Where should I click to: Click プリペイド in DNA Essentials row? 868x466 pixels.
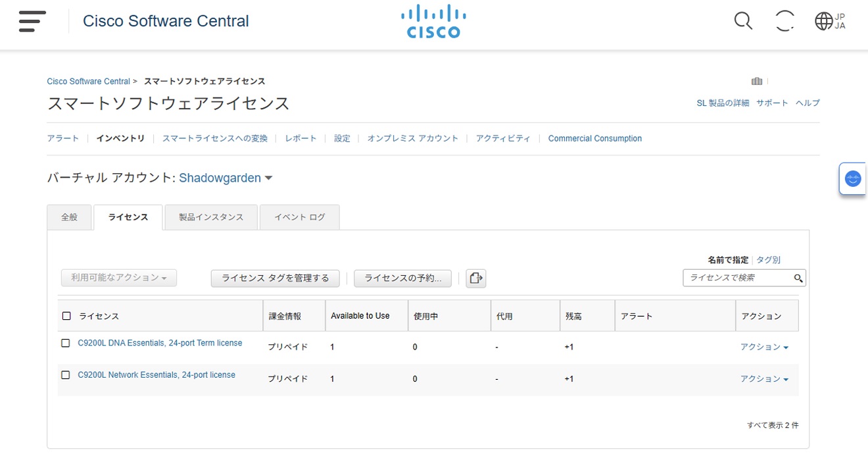tap(287, 347)
